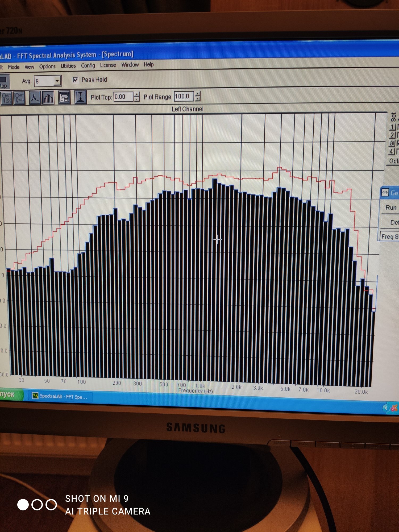Click the Zoom Out 2X toolbar icon
This screenshot has height=532, width=399.
point(7,98)
